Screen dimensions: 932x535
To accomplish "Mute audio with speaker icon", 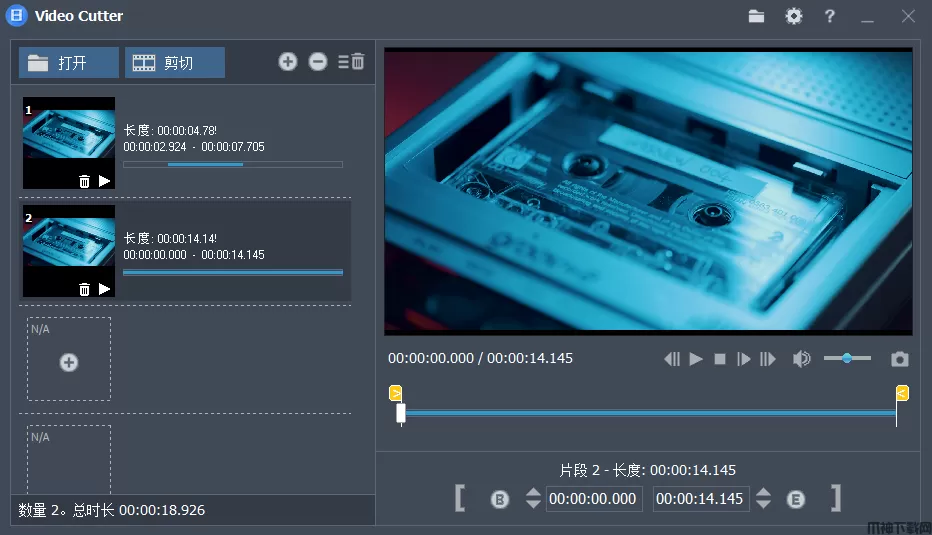I will coord(801,358).
